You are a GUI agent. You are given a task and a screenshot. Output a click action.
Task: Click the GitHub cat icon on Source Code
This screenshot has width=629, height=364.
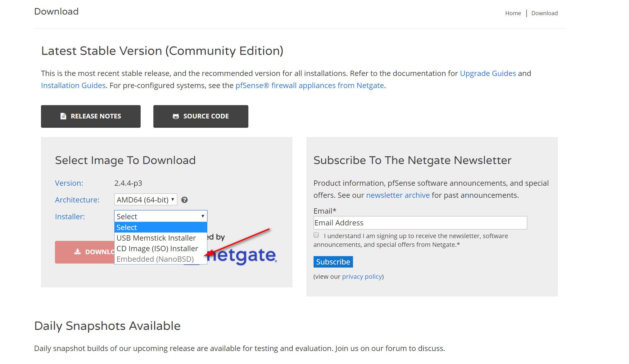coord(176,116)
